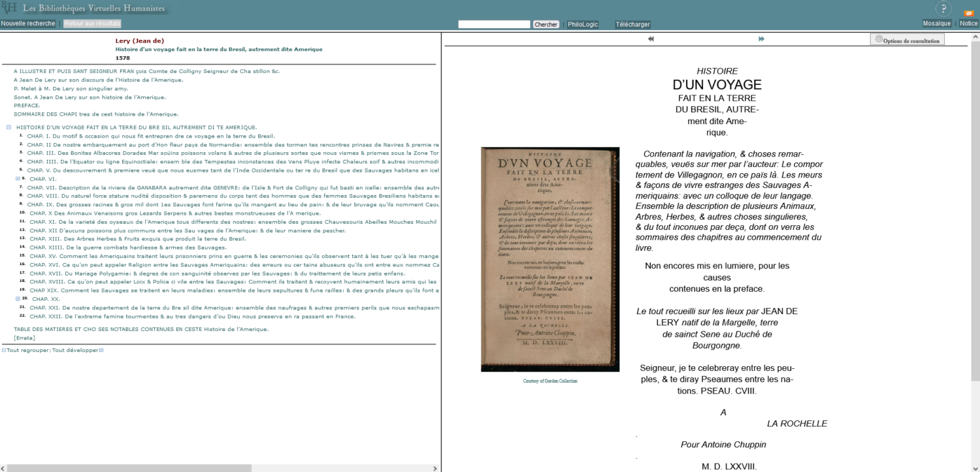Focus the search text field
The width and height of the screenshot is (980, 472).
(x=494, y=24)
